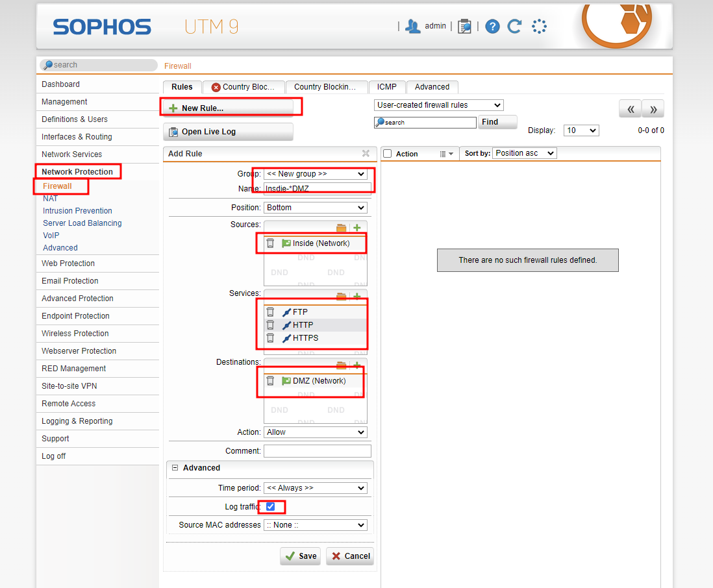Open Dashboard in the sidebar
The width and height of the screenshot is (713, 588).
[60, 84]
